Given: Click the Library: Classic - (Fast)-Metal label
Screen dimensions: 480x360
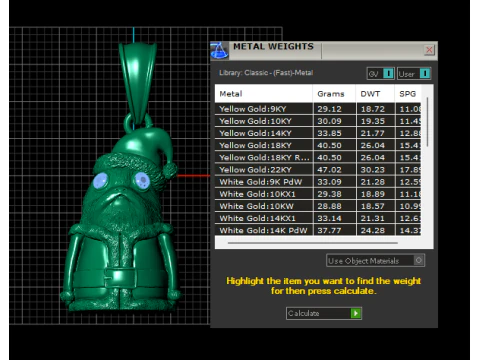Looking at the screenshot, I should [x=266, y=73].
